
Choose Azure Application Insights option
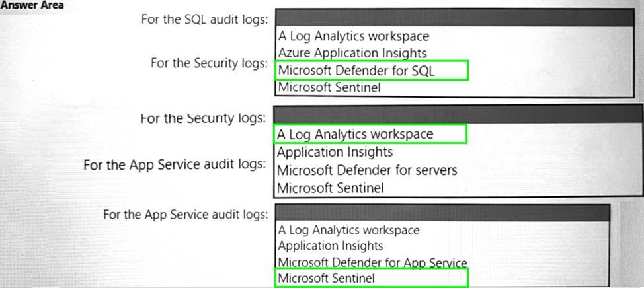click(352, 53)
